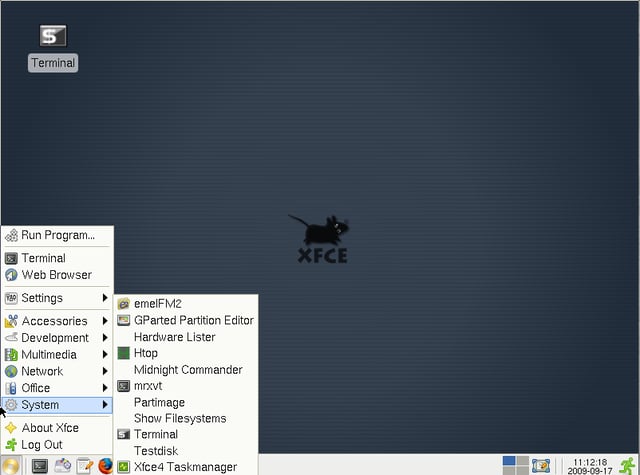Screen dimensions: 640x475
Task: Expand the Network submenu arrow
Action: (105, 371)
